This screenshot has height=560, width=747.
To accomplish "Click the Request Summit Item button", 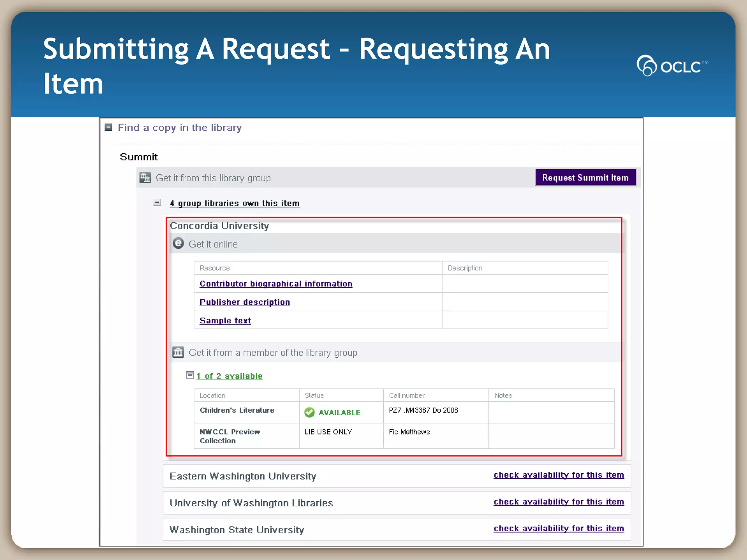I will [x=585, y=178].
